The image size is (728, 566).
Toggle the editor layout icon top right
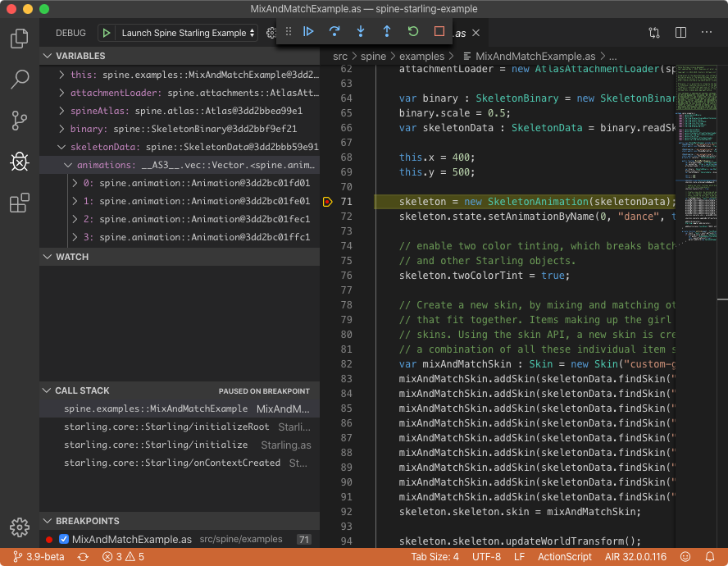click(x=680, y=32)
